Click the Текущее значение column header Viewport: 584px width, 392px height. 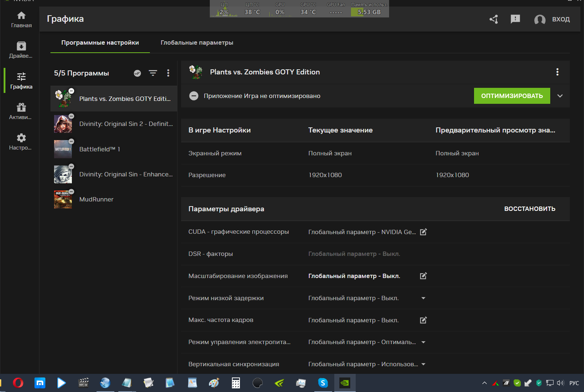click(340, 130)
